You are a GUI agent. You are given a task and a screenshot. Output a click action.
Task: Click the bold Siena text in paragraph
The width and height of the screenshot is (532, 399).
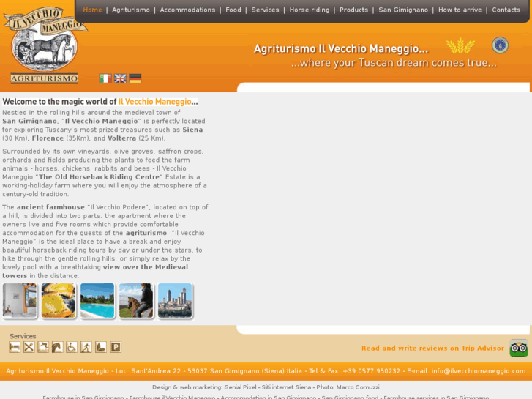(x=192, y=130)
